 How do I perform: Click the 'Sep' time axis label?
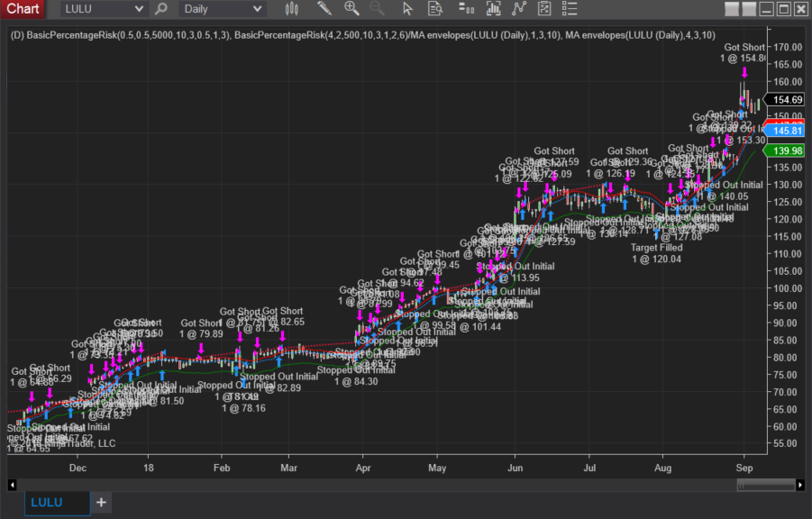coord(744,468)
